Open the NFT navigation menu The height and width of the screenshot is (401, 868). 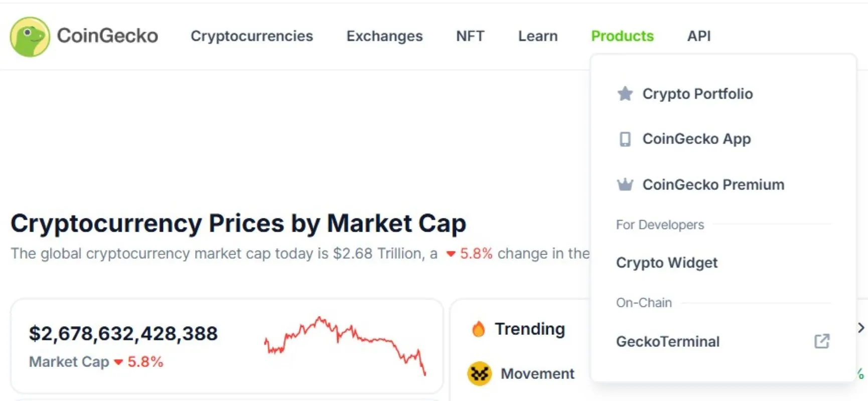[x=470, y=36]
